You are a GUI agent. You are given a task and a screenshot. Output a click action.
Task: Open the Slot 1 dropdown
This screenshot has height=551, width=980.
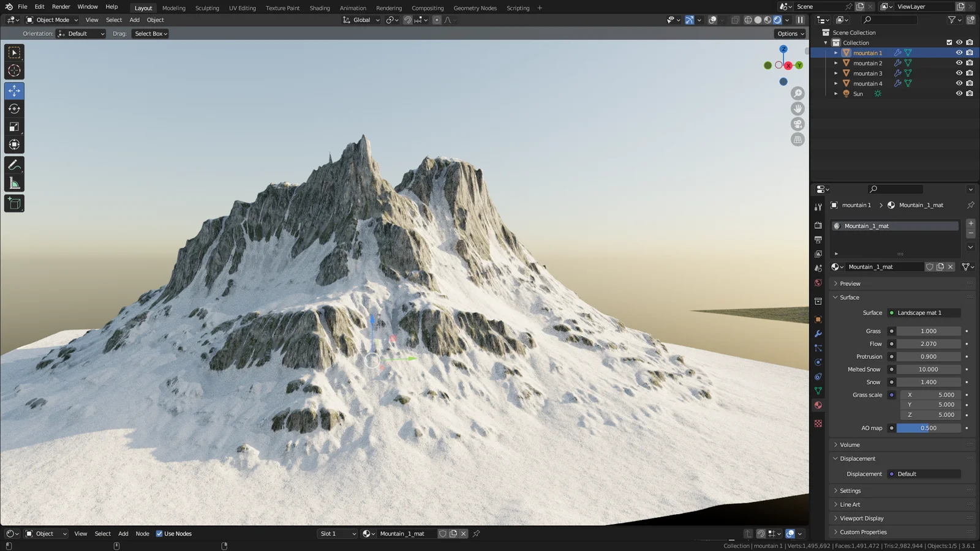pos(337,533)
